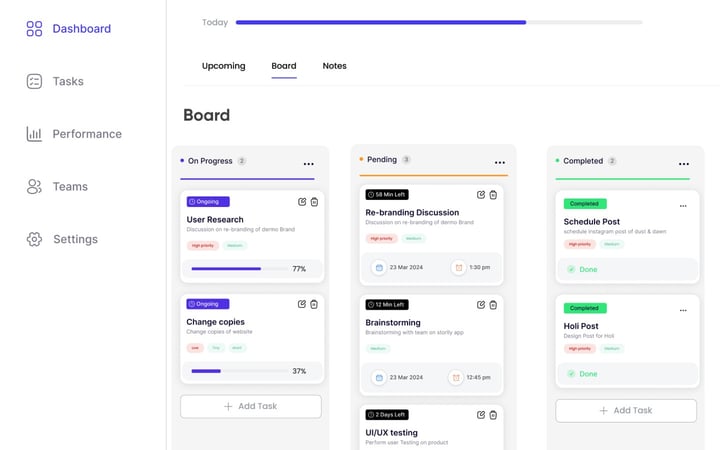The image size is (720, 450).
Task: Click alarm clock icon beside 12:45 pm
Action: [456, 377]
